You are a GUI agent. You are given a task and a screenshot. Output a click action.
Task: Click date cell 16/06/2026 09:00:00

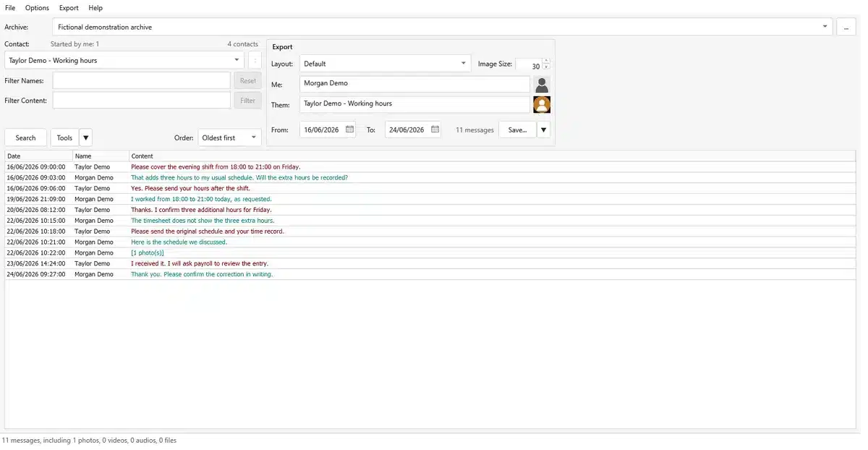tap(36, 166)
